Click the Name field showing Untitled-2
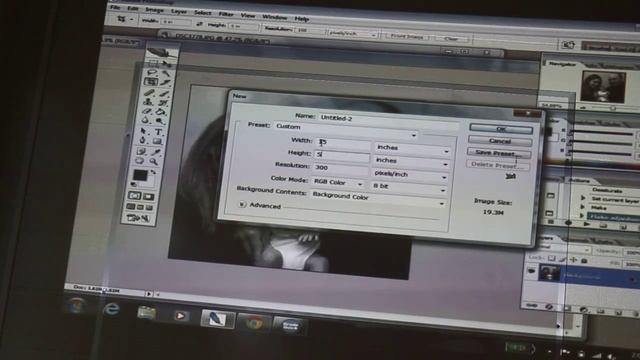This screenshot has width=640, height=360. click(388, 120)
